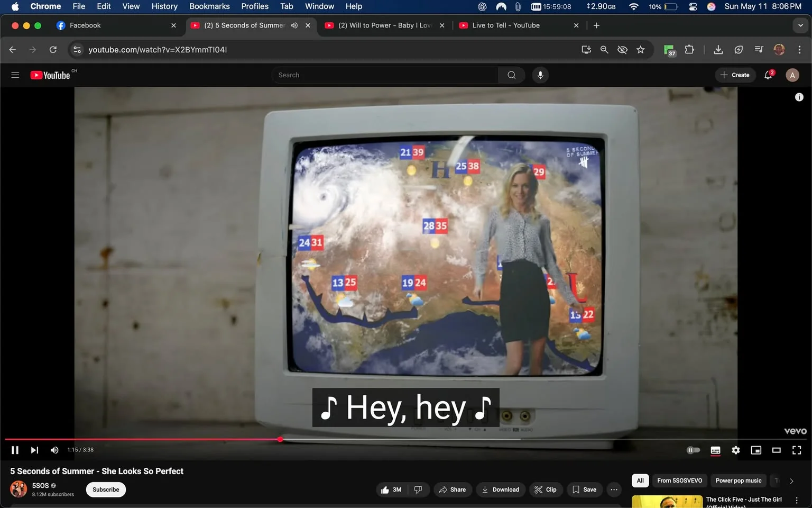Install app icon in address bar
This screenshot has height=508, width=812.
click(586, 50)
